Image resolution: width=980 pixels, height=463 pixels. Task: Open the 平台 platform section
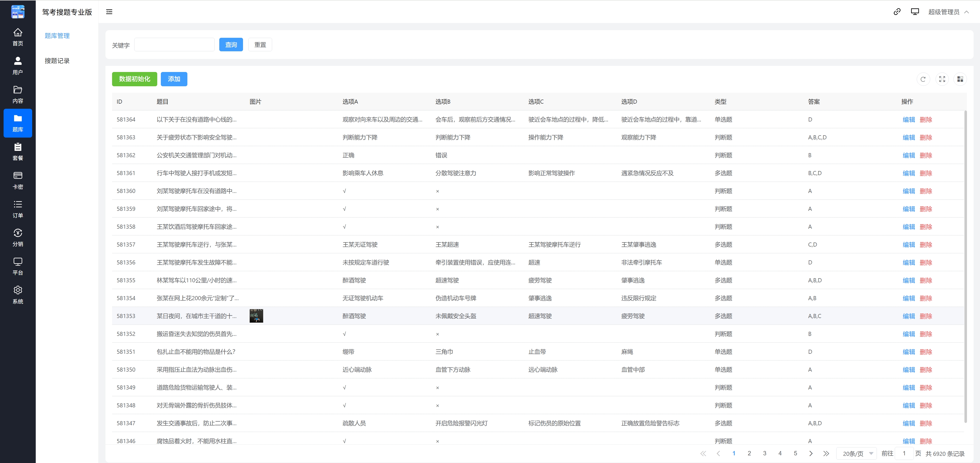[x=18, y=266]
